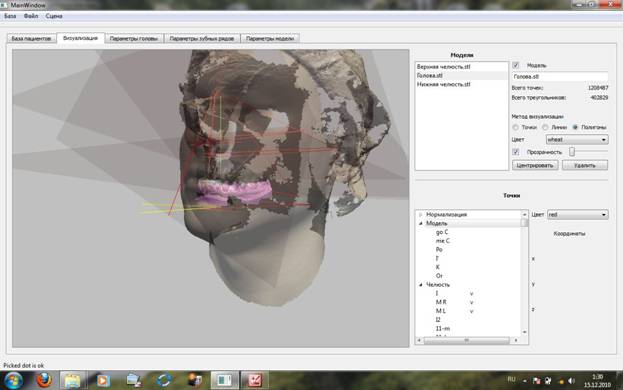This screenshot has height=390, width=623.
Task: Select the M L point
Action: tap(441, 311)
